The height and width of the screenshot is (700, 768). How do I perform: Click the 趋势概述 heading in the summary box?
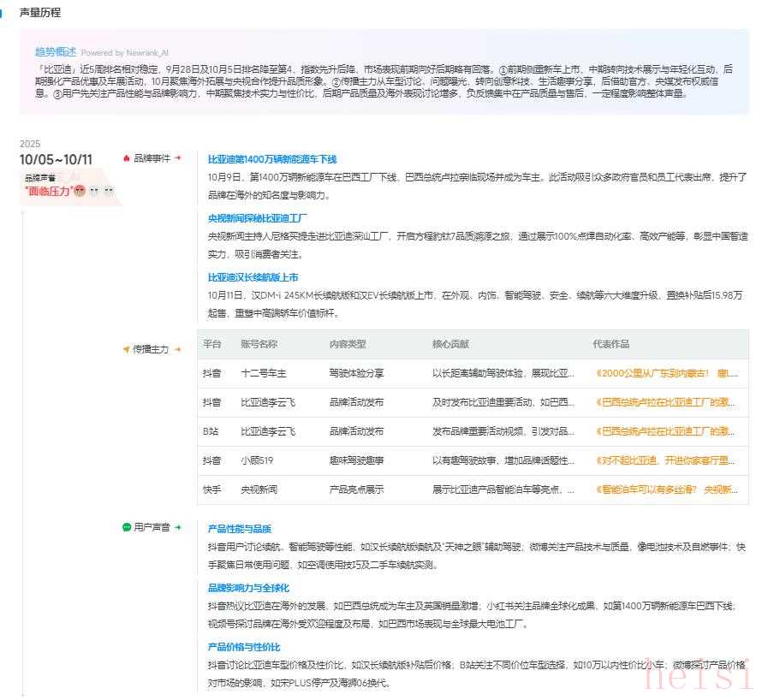click(x=56, y=51)
